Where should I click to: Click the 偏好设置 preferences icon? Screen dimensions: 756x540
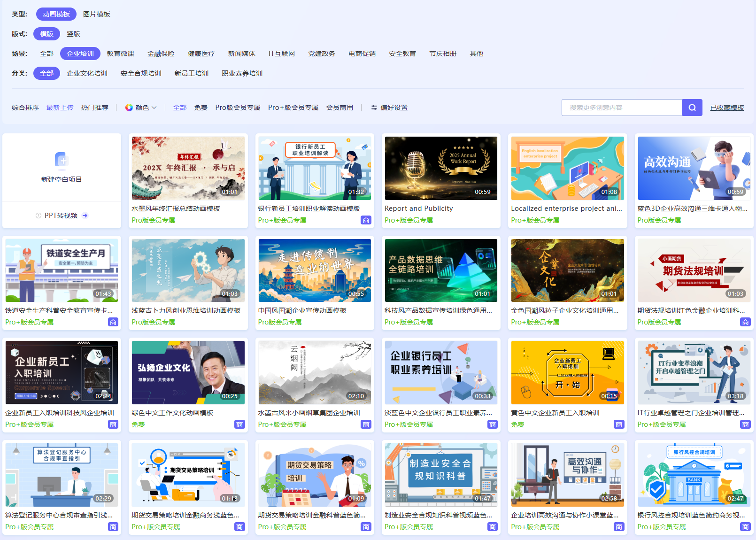[x=374, y=108]
